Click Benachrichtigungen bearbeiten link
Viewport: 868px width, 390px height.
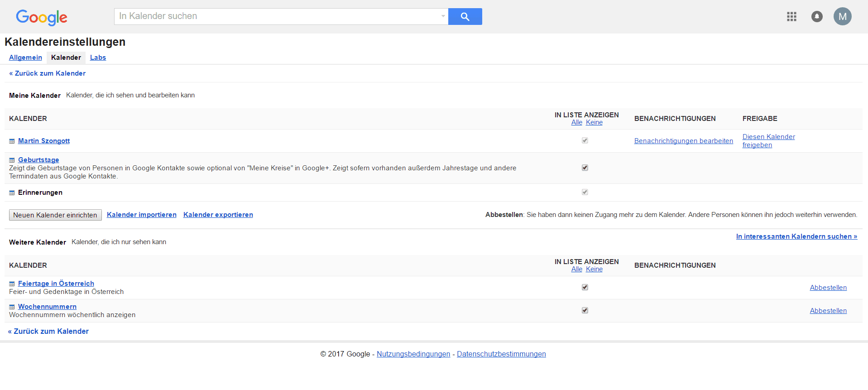[x=684, y=141]
